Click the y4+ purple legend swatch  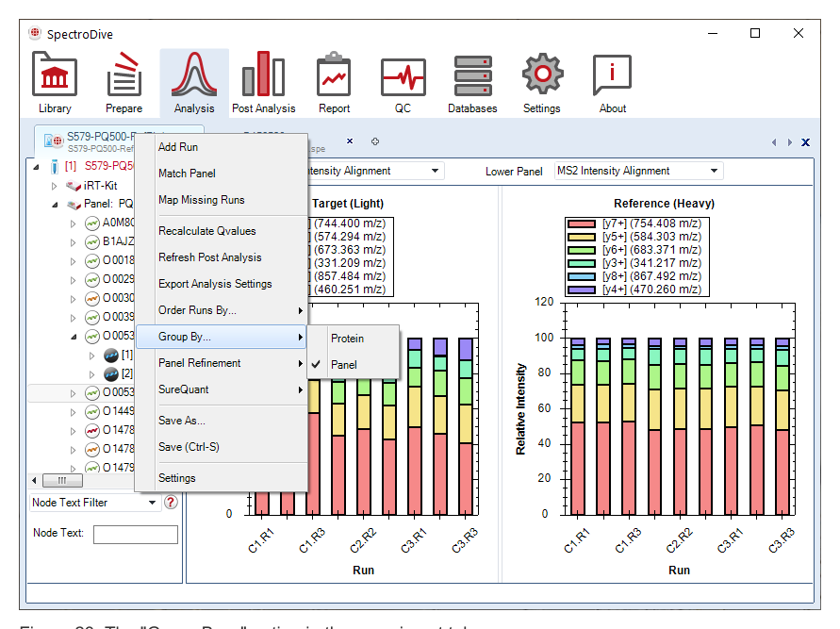[x=582, y=290]
